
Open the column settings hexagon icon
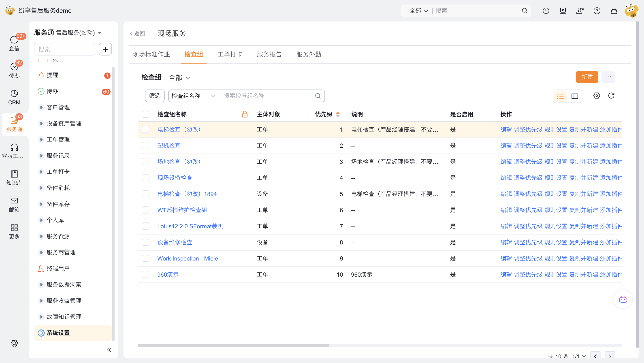(x=597, y=96)
